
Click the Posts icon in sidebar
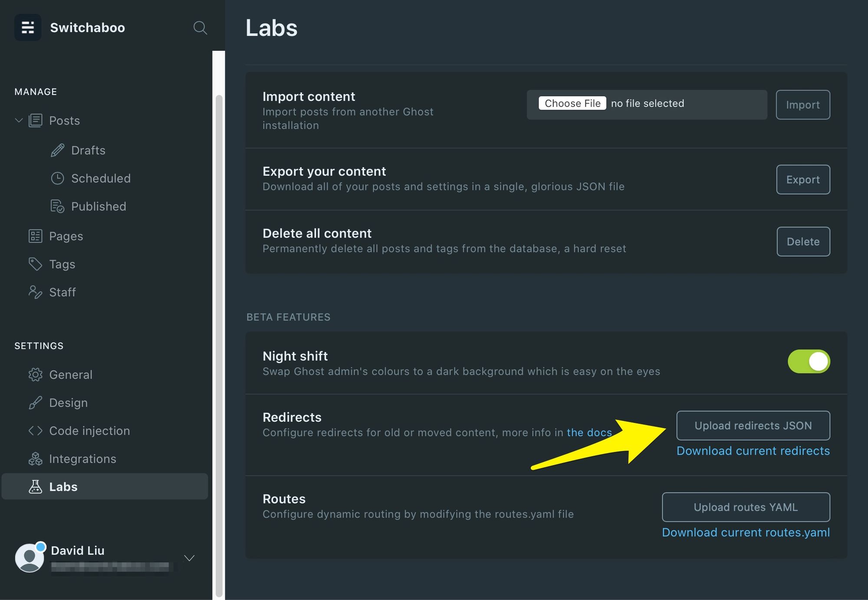(x=35, y=120)
